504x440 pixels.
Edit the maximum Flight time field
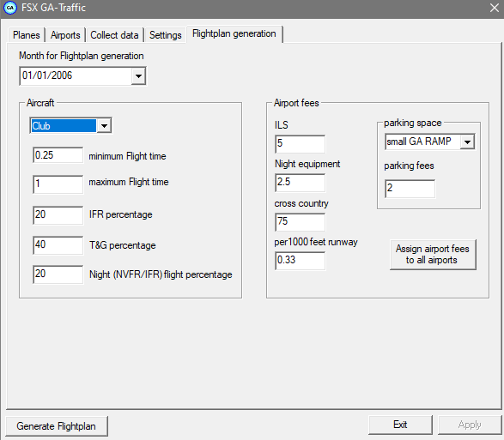[x=58, y=184]
